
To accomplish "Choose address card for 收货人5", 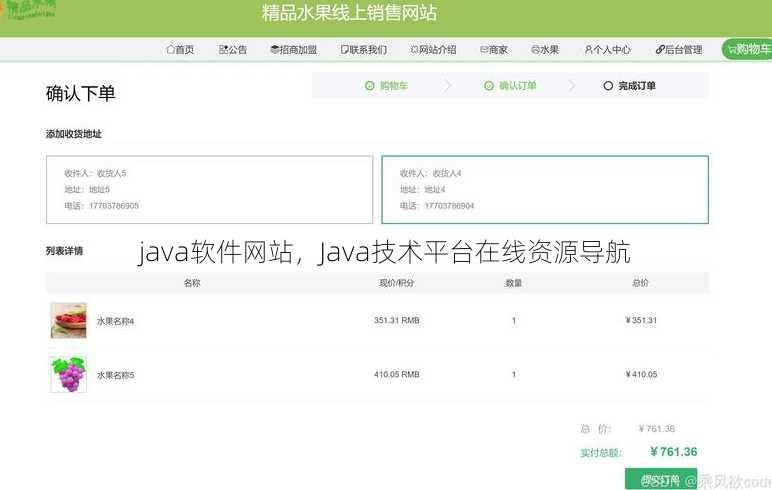I will [x=210, y=190].
